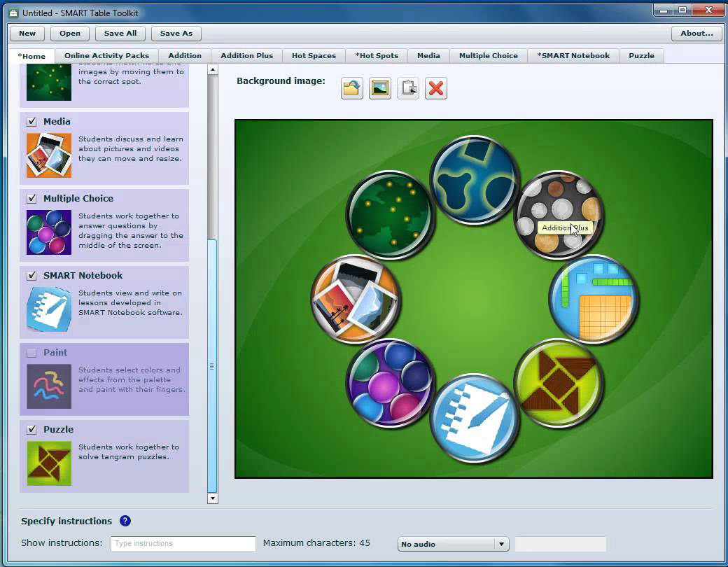
Task: Click the SMART Notebook title in list
Action: (83, 275)
